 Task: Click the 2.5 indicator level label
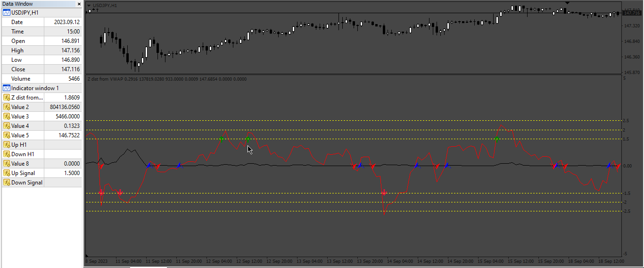coord(626,121)
